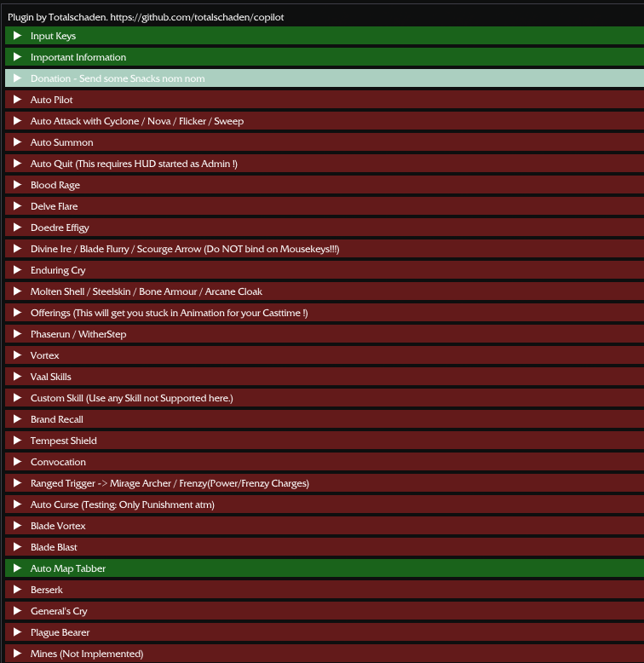The height and width of the screenshot is (663, 644).
Task: Expand the Blade Blast arrow
Action: tap(17, 547)
